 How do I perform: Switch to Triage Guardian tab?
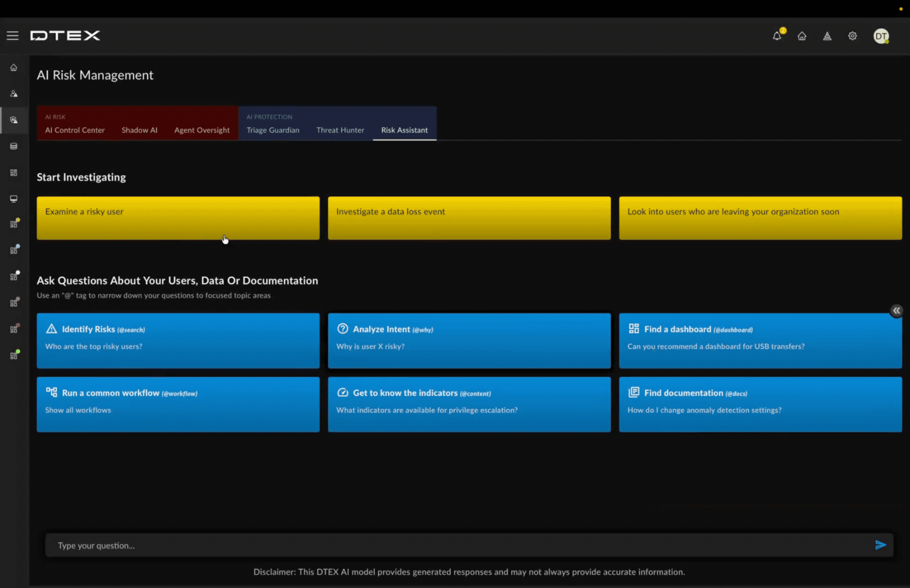273,130
